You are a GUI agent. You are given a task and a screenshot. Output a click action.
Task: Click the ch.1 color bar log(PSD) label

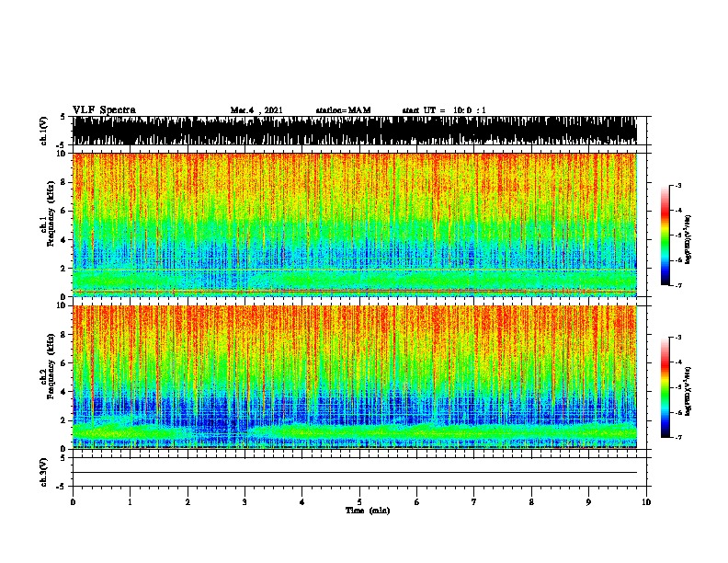point(688,240)
